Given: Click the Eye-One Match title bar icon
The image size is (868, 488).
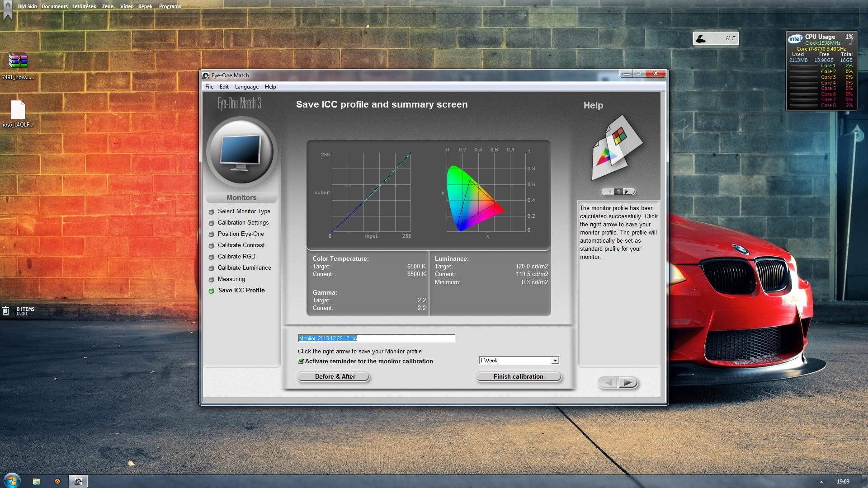Looking at the screenshot, I should pos(206,75).
